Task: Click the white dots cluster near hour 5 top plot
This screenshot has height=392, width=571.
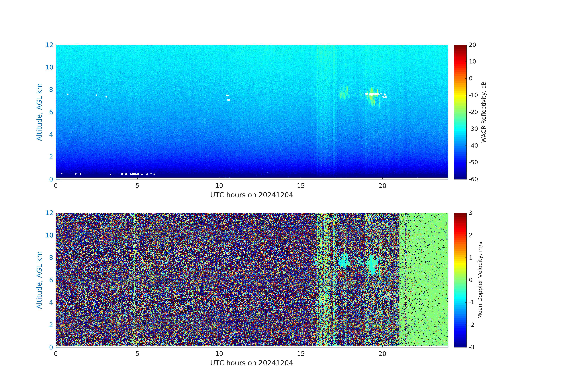Action: pyautogui.click(x=135, y=174)
